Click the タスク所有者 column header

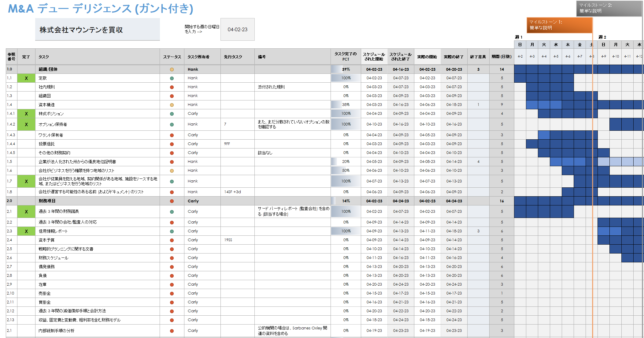click(x=202, y=57)
